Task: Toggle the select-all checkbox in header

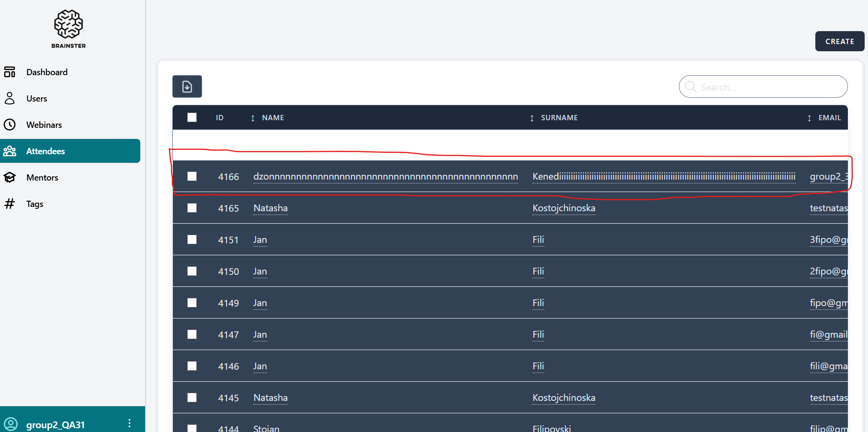Action: coord(192,117)
